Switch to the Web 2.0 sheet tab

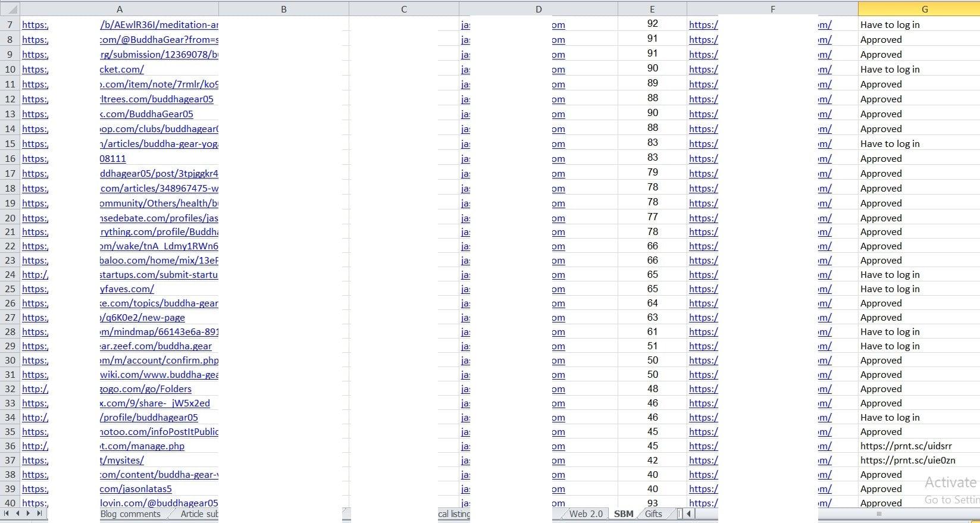[x=586, y=514]
